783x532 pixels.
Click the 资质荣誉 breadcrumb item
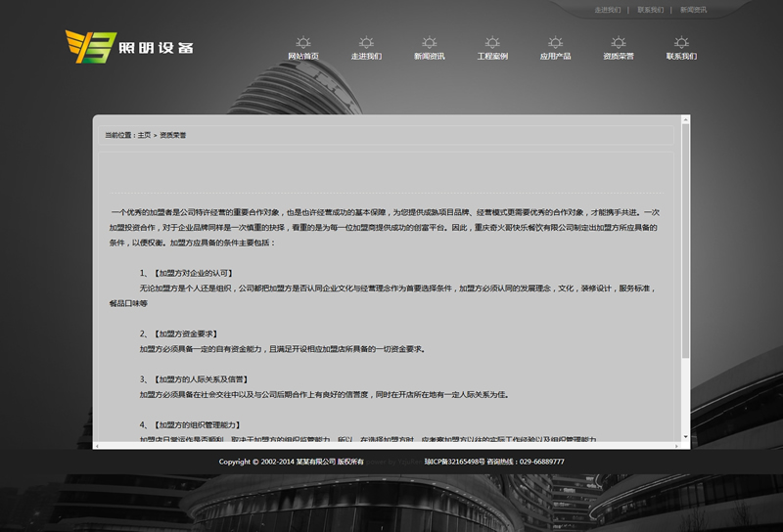click(172, 135)
